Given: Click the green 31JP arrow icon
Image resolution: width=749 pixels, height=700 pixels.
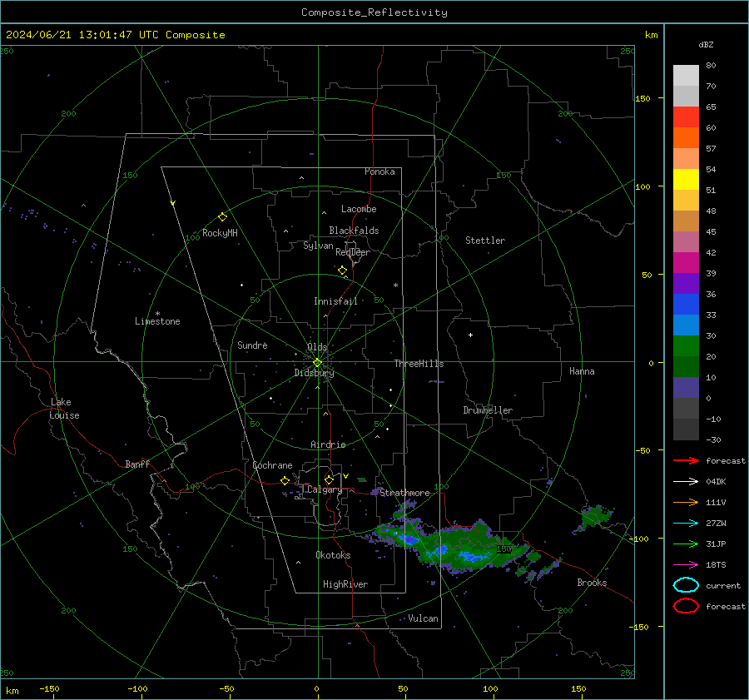Looking at the screenshot, I should pos(686,544).
